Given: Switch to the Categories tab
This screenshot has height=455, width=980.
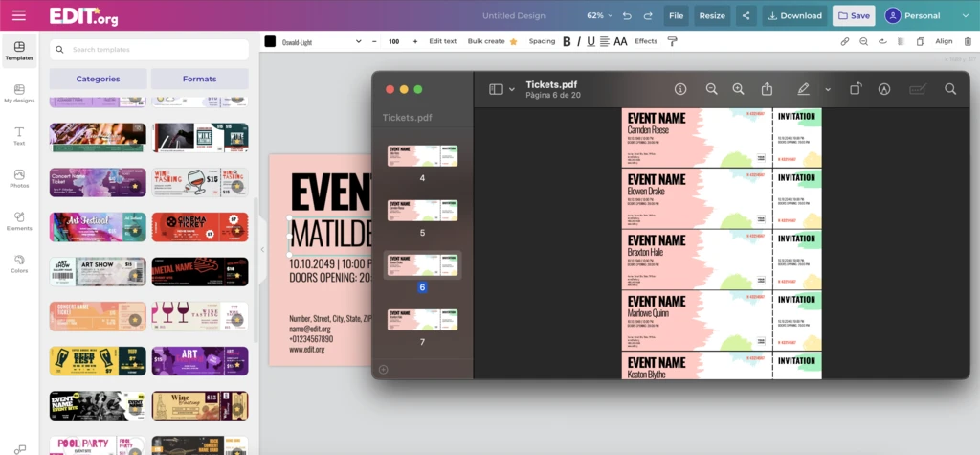Looking at the screenshot, I should click(x=98, y=79).
